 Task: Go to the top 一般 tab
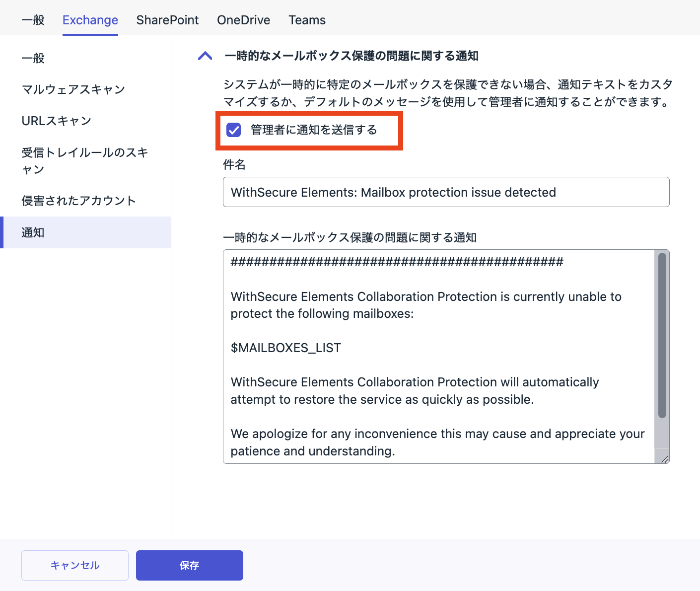tap(33, 20)
